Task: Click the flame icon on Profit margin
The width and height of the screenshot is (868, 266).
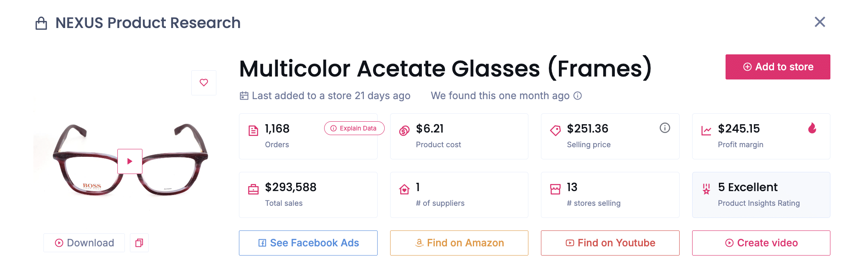Action: (x=812, y=128)
